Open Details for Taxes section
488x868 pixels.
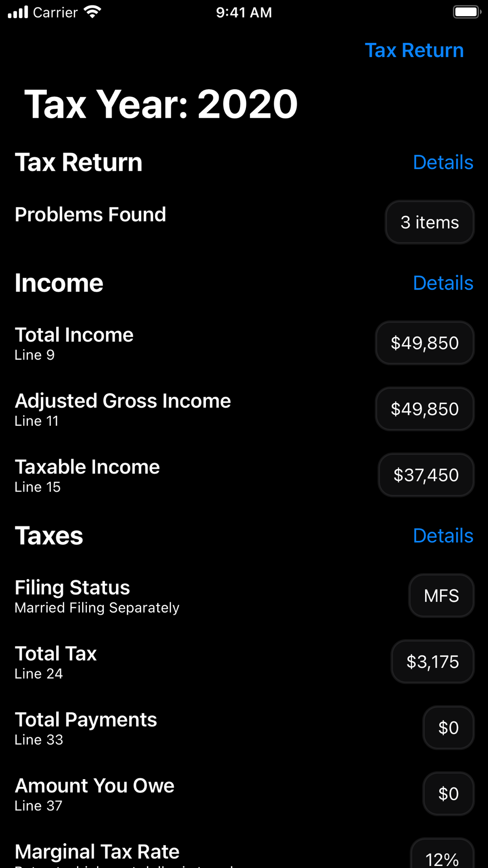(443, 536)
